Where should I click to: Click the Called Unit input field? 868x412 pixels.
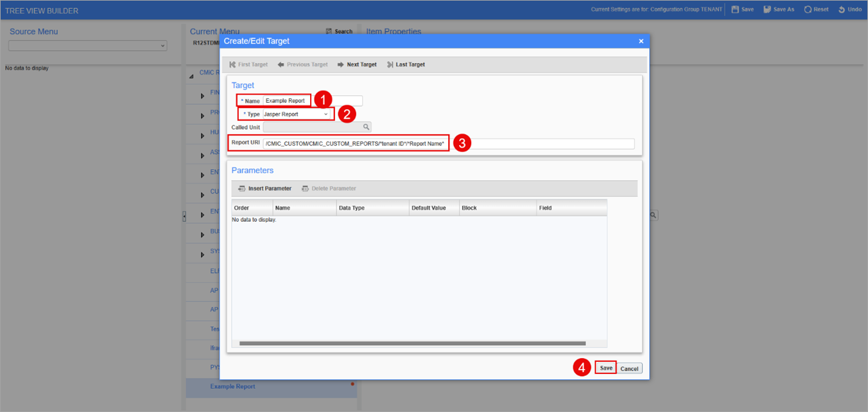click(x=312, y=127)
